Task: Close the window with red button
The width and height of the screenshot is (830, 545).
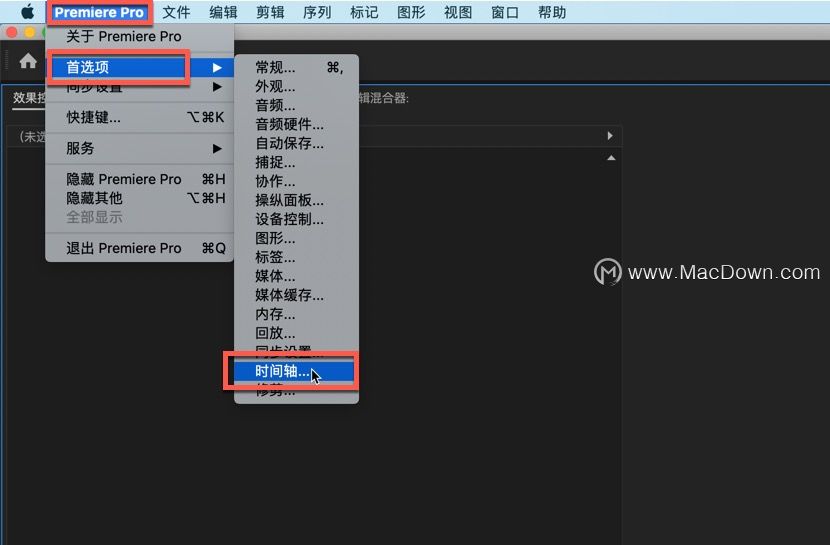Action: pos(11,32)
